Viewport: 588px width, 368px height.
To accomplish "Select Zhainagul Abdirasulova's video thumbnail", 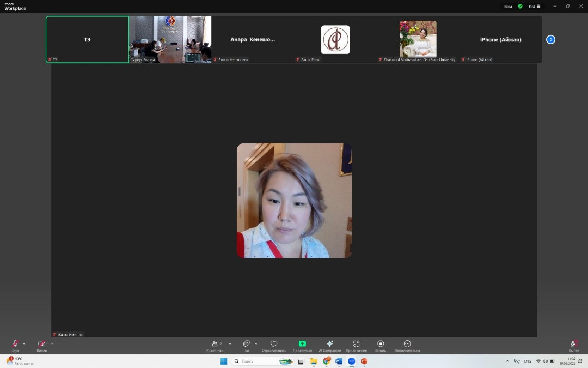I will [418, 39].
